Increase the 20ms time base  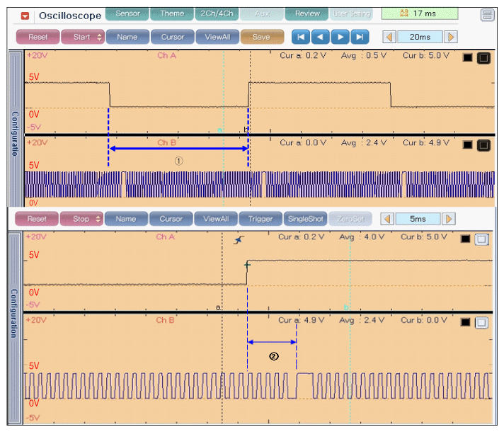click(x=451, y=37)
